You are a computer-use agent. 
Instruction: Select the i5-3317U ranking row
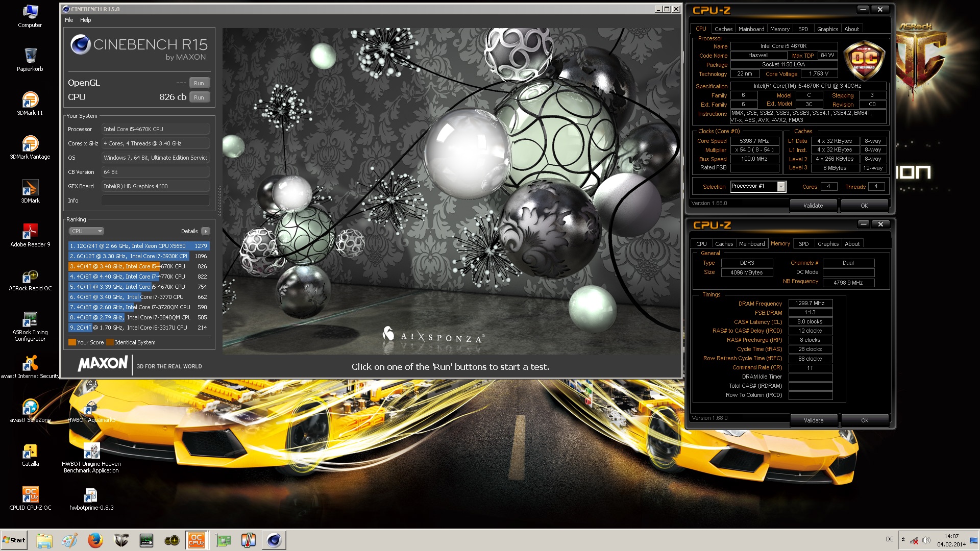tap(139, 328)
